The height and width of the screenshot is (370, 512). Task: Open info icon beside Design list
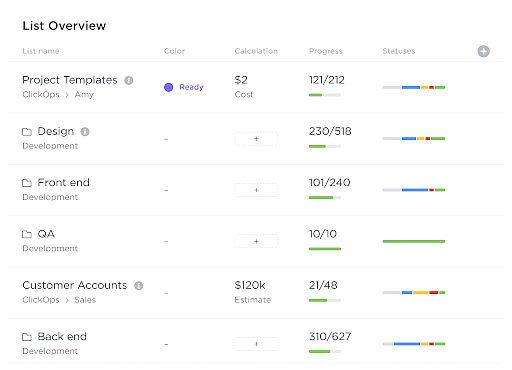85,132
